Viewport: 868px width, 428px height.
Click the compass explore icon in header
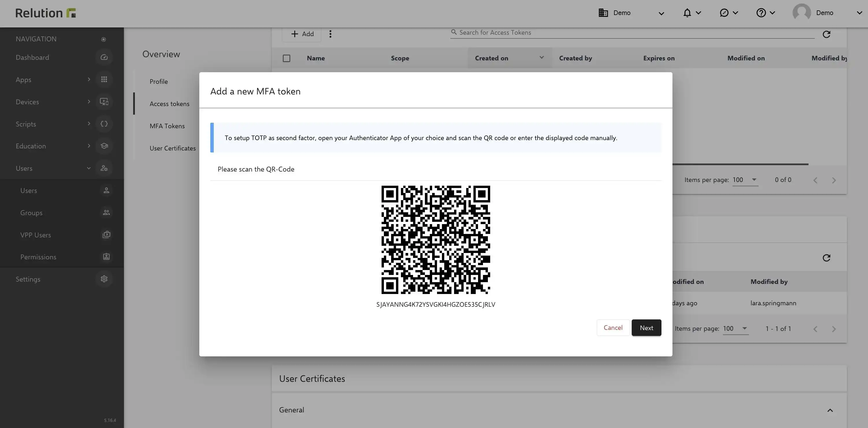click(724, 13)
